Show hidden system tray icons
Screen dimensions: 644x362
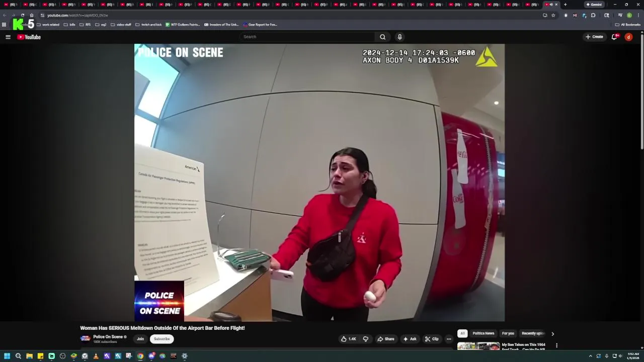point(591,356)
